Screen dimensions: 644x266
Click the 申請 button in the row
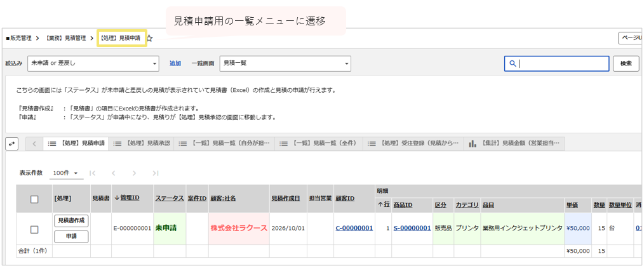click(72, 236)
